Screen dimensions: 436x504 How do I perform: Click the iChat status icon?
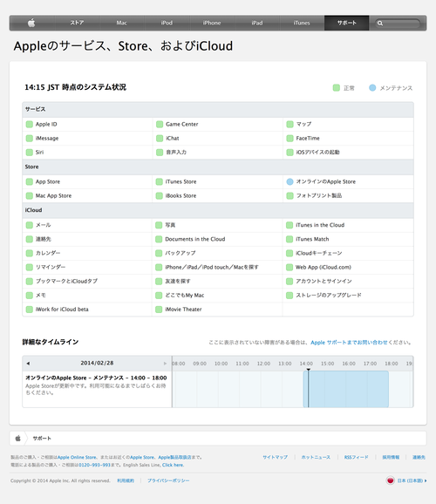click(160, 139)
